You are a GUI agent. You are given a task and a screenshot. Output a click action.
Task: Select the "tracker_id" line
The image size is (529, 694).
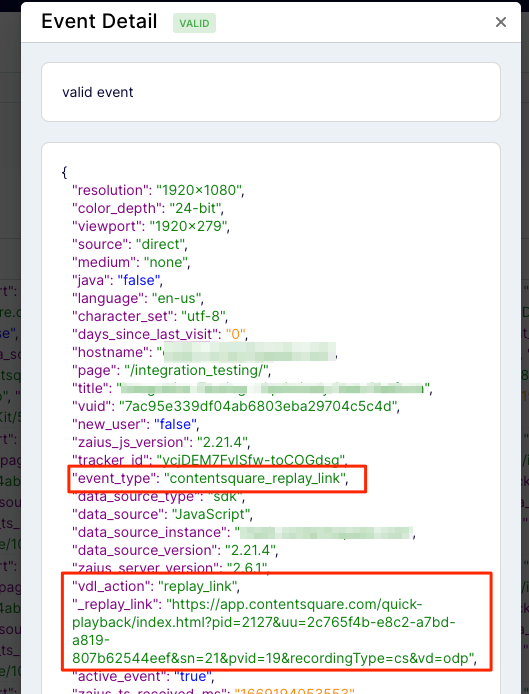tap(210, 459)
